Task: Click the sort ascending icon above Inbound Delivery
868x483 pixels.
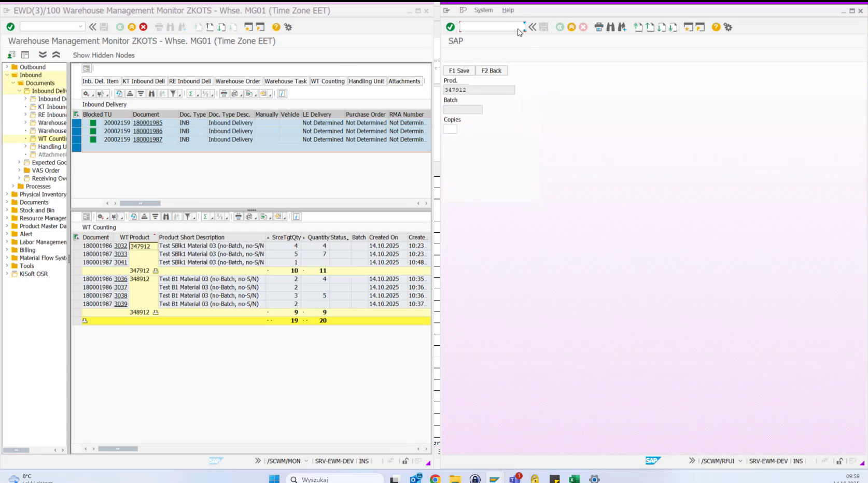Action: [x=130, y=94]
